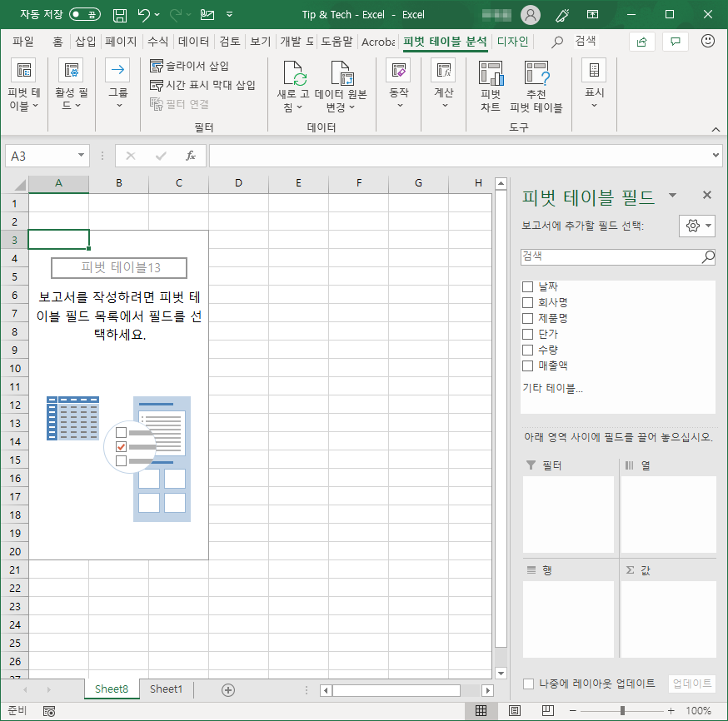Open the 파일 tab
The image size is (728, 721).
(22, 42)
